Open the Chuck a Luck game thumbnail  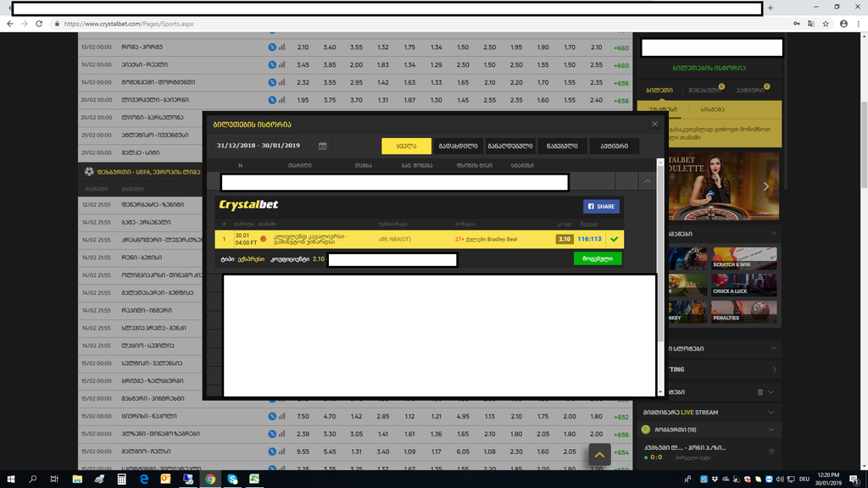click(744, 285)
